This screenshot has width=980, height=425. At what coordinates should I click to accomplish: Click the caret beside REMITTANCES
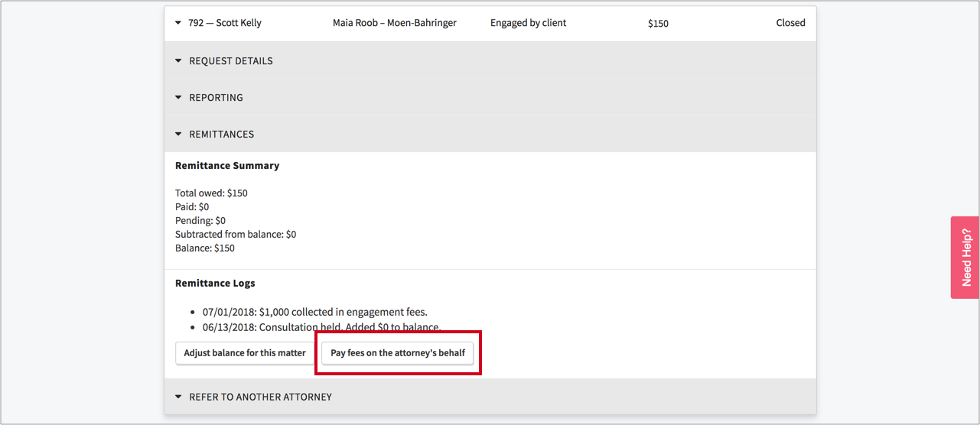click(x=178, y=135)
